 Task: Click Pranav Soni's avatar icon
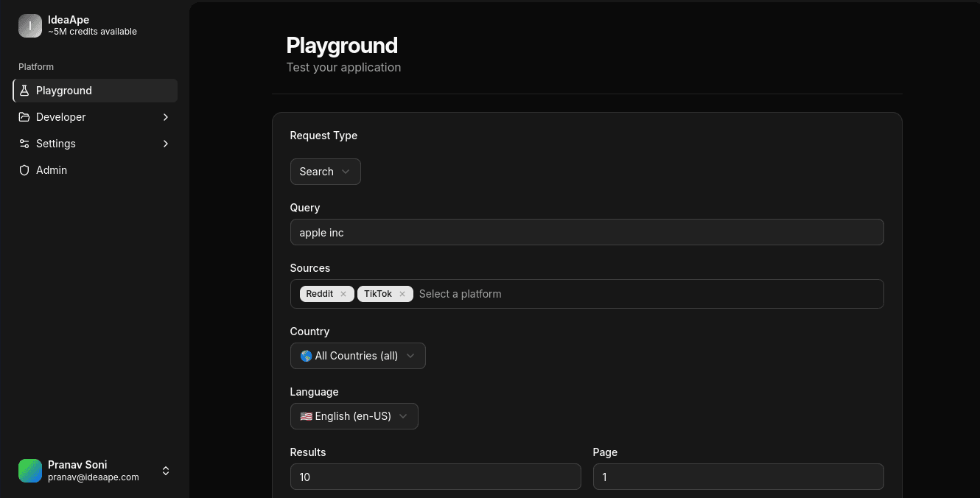[30, 471]
